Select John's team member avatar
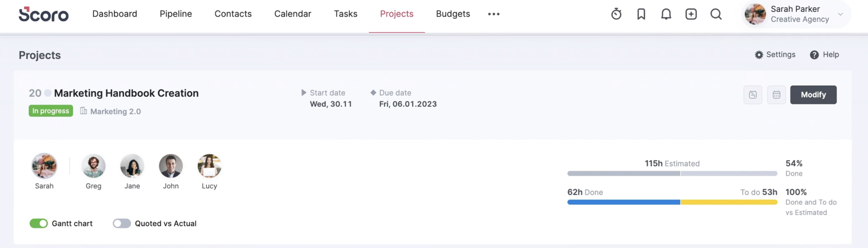 click(171, 166)
